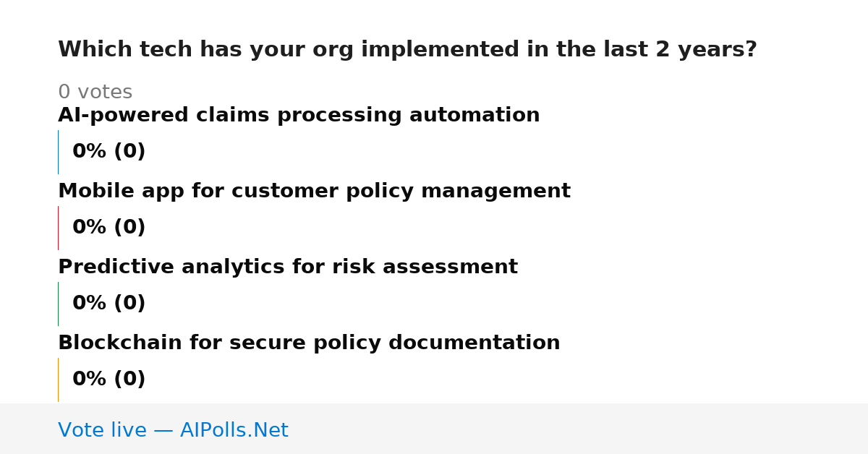This screenshot has width=868, height=454.
Task: Click 0% (0) result under Mobile app
Action: click(109, 228)
